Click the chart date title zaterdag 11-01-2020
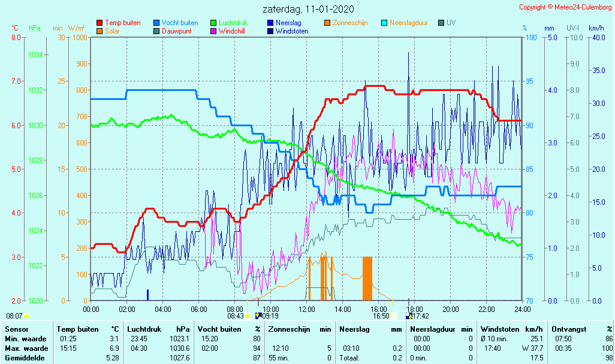615x364 pixels. click(x=308, y=9)
